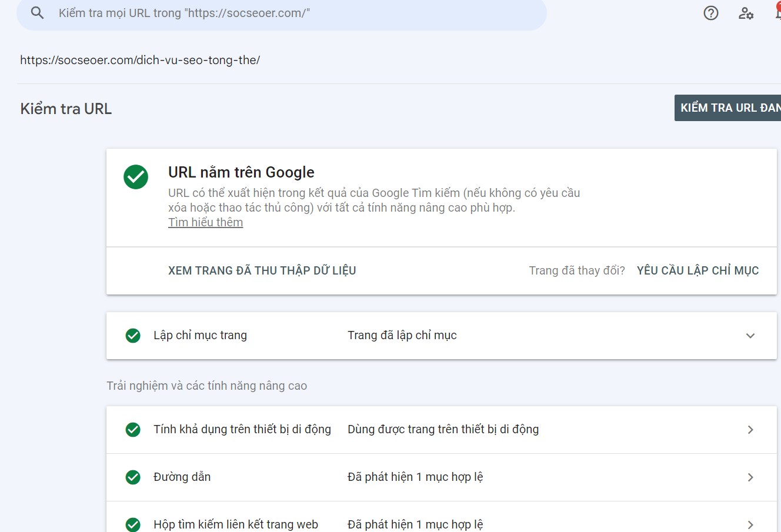Click the search magnifier icon
Viewport: 781px width, 532px height.
point(37,13)
